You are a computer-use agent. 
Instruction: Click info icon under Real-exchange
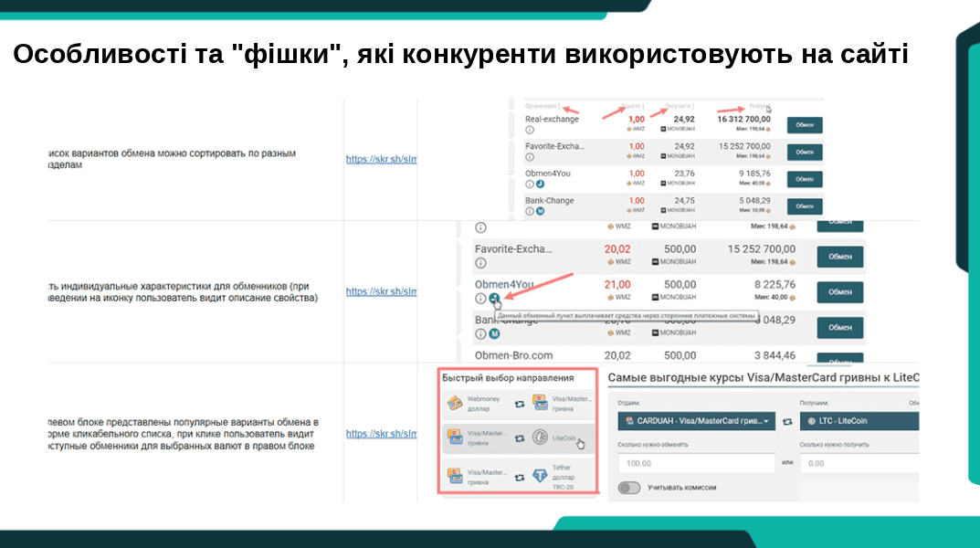click(530, 130)
